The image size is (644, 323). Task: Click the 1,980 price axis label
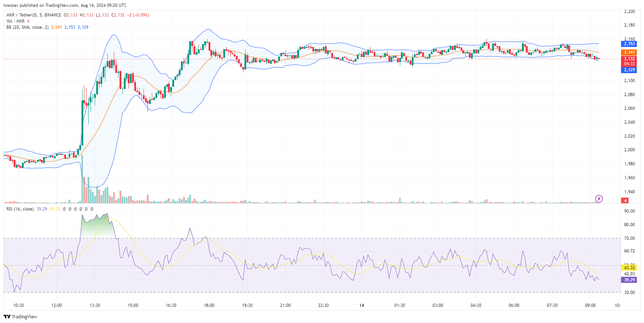click(629, 164)
